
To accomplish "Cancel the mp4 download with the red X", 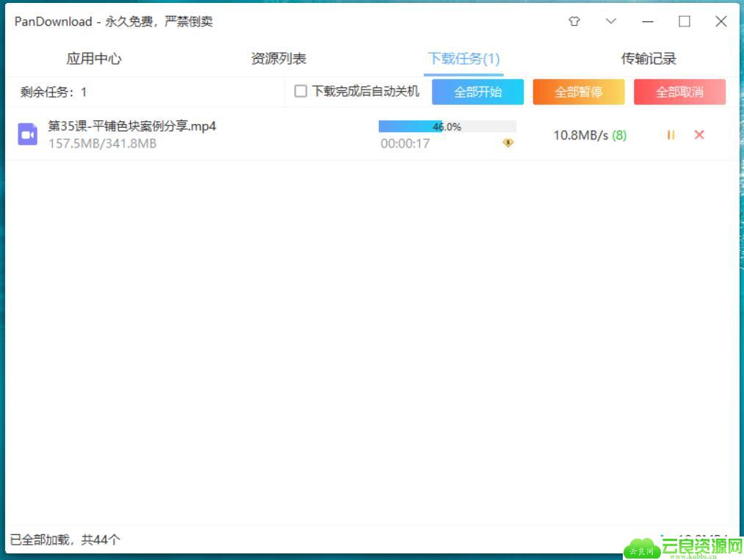I will [x=699, y=134].
